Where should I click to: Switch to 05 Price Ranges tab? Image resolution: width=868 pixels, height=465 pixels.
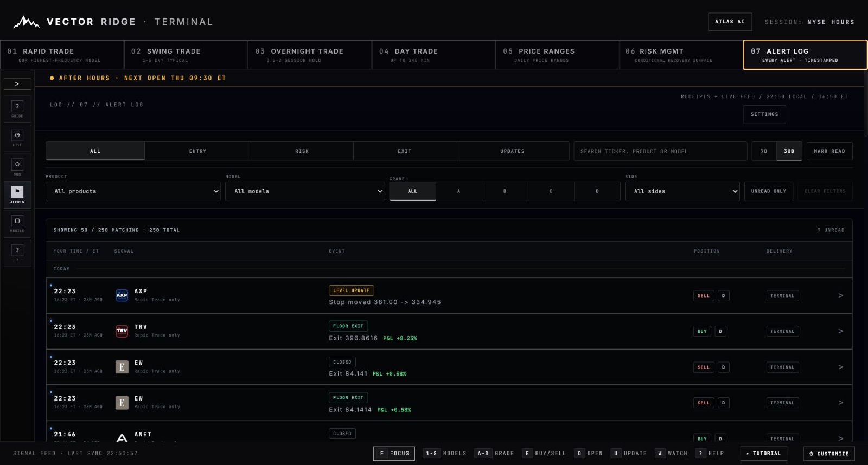click(558, 55)
